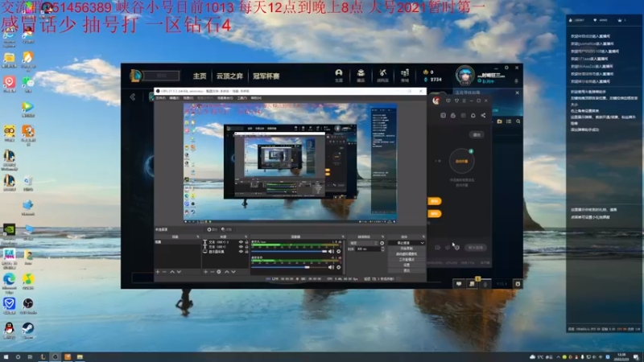This screenshot has height=362, width=644.
Task: Click the League of Legends logo icon
Action: point(135,76)
